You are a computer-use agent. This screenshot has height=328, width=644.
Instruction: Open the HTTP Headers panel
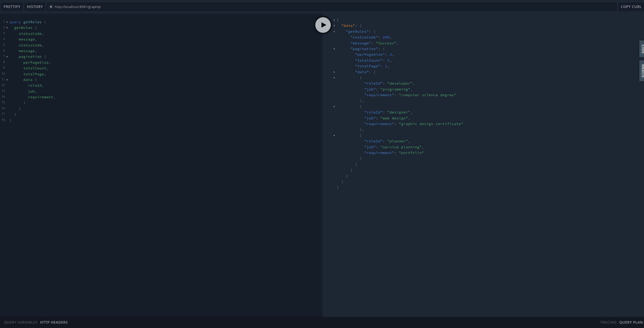[54, 322]
